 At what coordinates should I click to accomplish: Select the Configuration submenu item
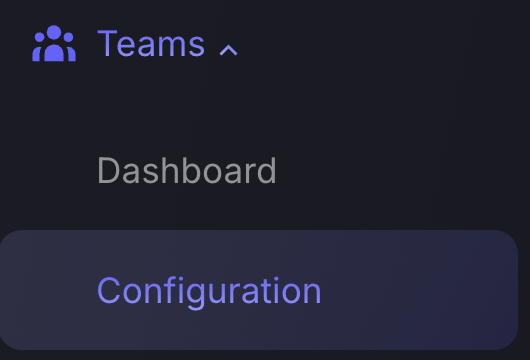[x=259, y=290]
